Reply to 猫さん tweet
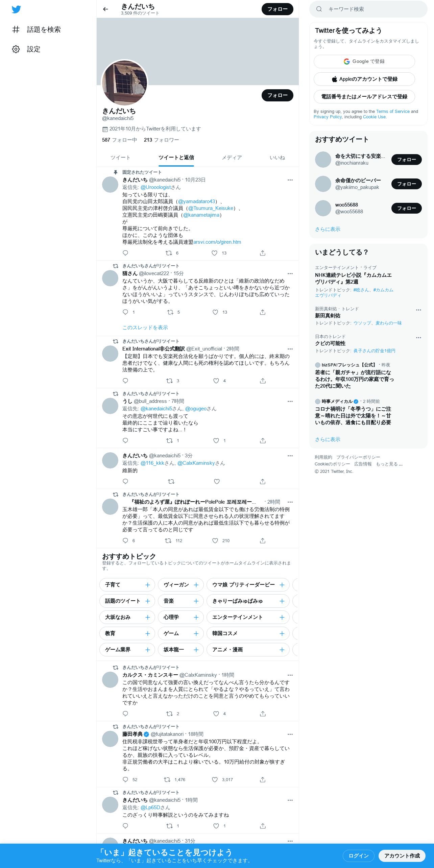Screen dimensions: 434x868 coord(125,312)
